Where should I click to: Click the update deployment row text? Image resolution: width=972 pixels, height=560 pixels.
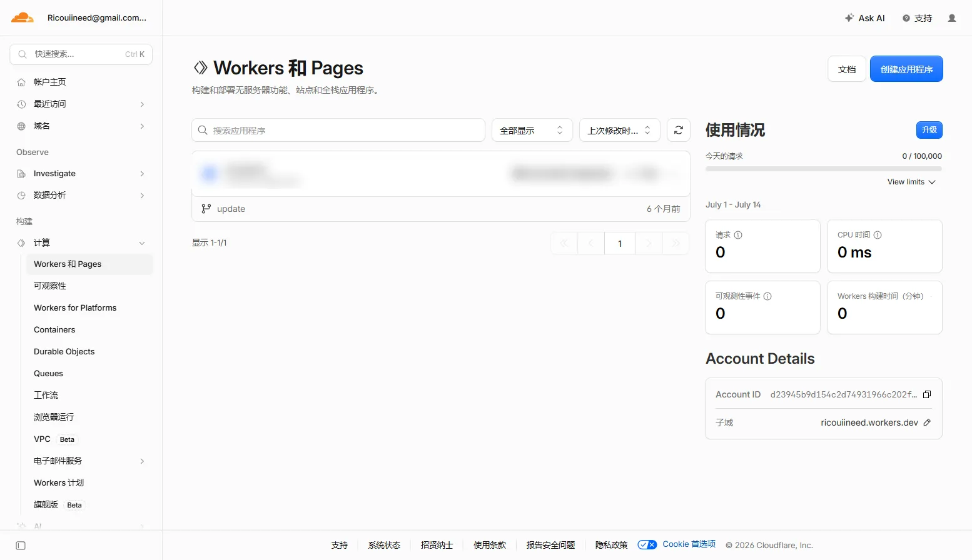[x=231, y=209]
